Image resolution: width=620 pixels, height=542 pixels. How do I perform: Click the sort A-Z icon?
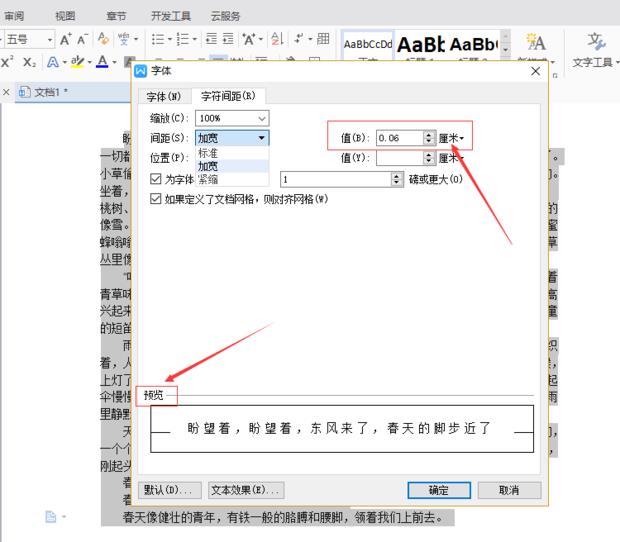277,39
